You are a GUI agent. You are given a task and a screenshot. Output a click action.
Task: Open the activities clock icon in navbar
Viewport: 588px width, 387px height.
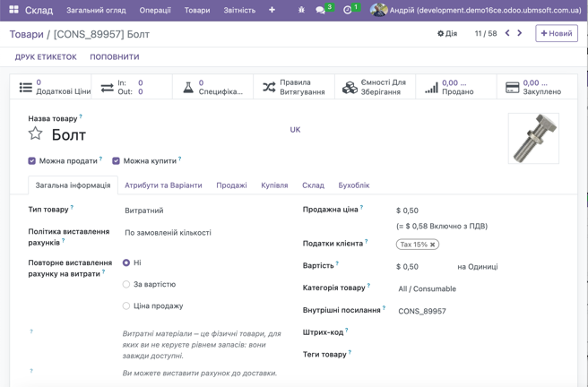[348, 10]
